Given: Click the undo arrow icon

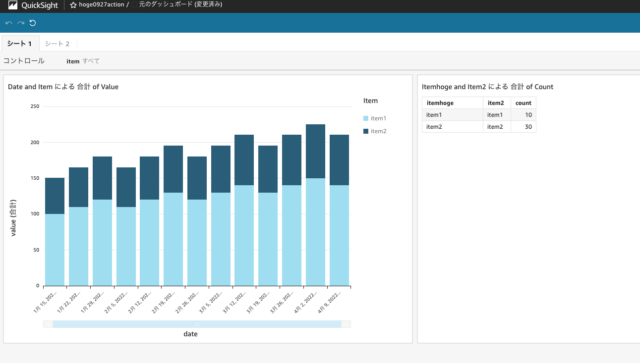Looking at the screenshot, I should (9, 23).
